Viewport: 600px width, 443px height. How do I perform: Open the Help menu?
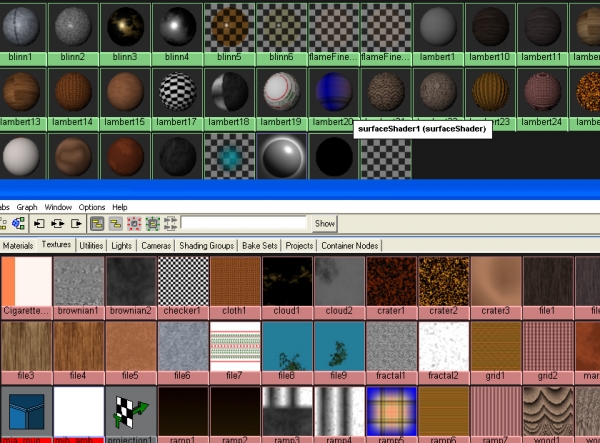pos(120,207)
